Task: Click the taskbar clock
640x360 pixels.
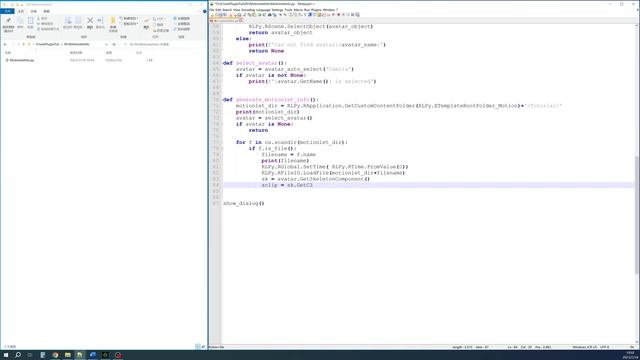Action: tap(631, 355)
